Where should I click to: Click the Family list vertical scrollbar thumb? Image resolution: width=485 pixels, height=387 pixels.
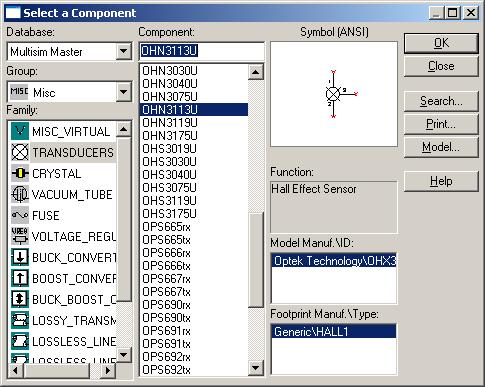coord(124,219)
